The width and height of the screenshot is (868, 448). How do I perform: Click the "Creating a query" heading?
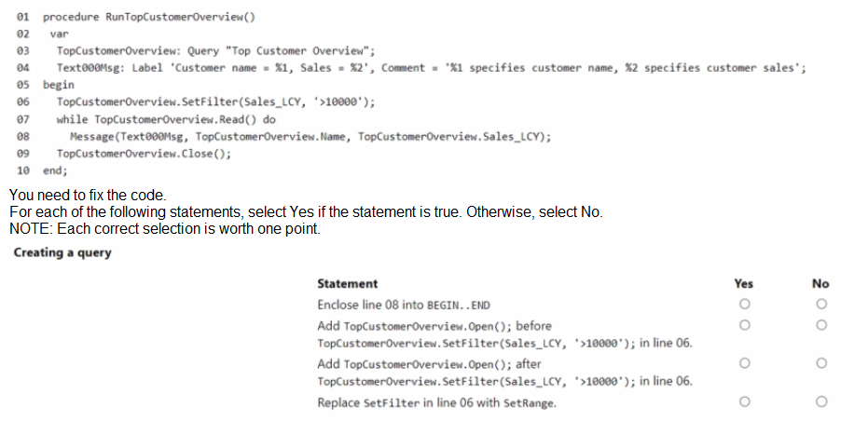tap(62, 252)
